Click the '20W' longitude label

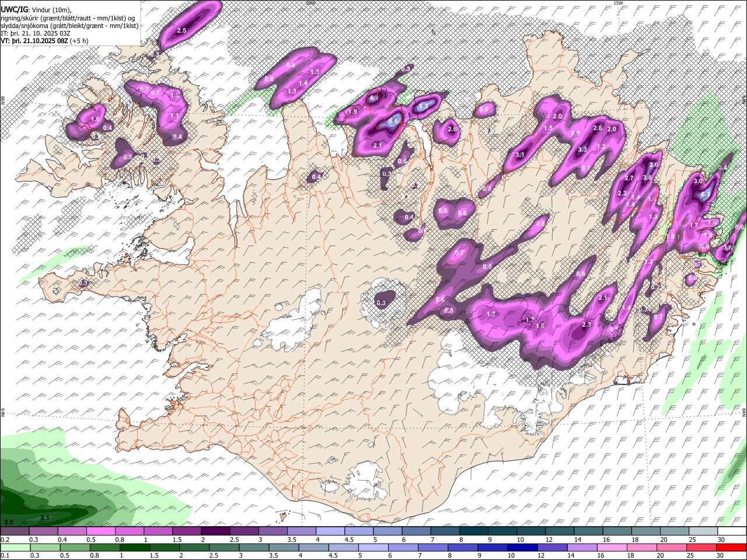[x=310, y=3]
